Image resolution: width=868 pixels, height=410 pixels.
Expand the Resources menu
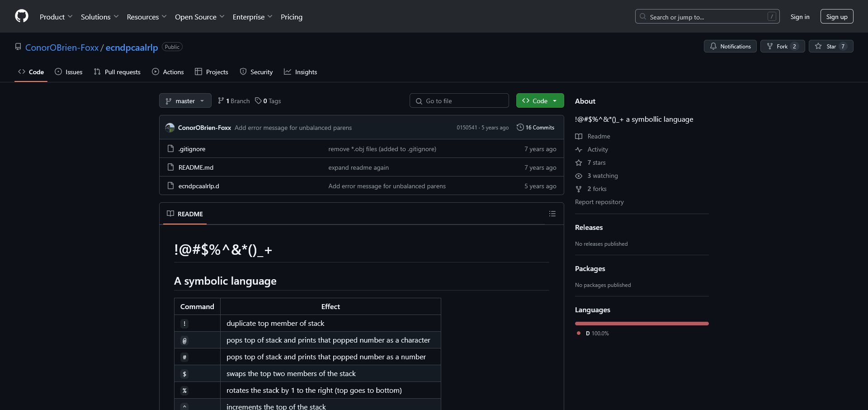point(146,17)
